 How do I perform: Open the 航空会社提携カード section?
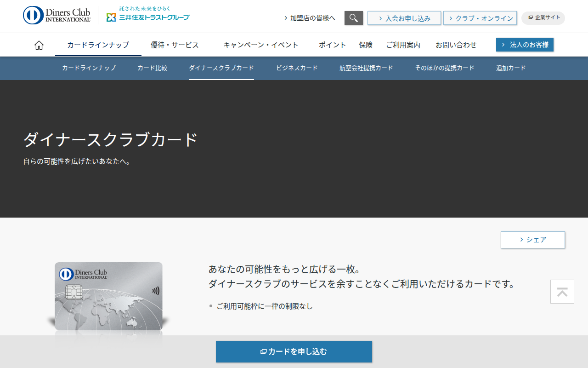[366, 68]
